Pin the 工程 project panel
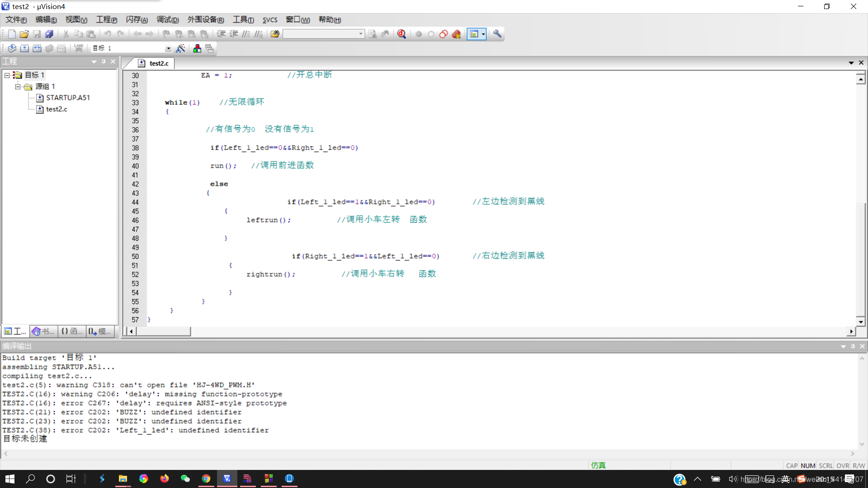868x488 pixels. (104, 61)
